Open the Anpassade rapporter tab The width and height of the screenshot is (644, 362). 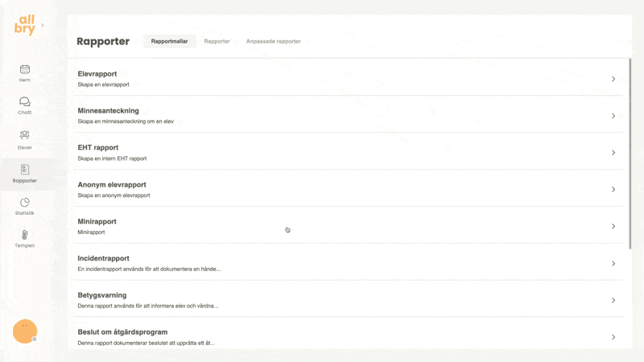pos(273,41)
